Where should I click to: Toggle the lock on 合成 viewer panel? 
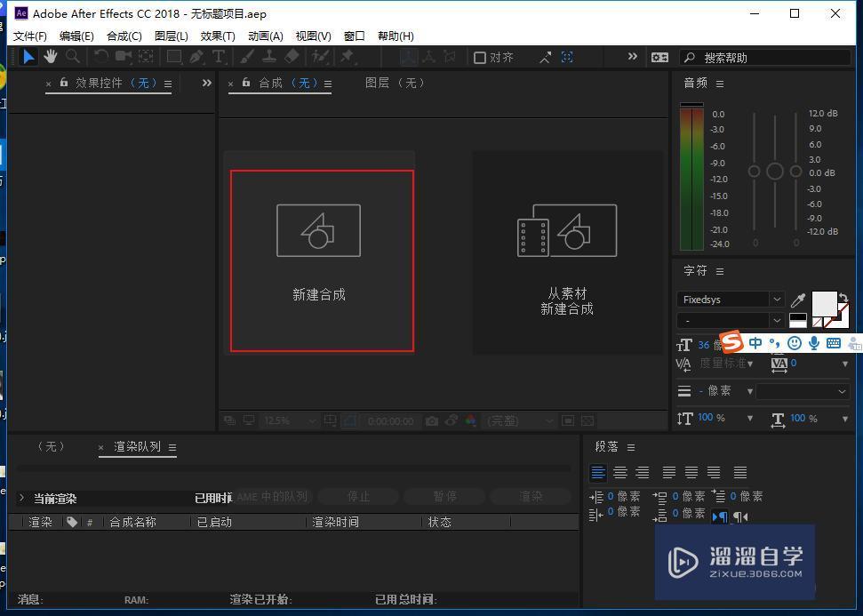[246, 83]
